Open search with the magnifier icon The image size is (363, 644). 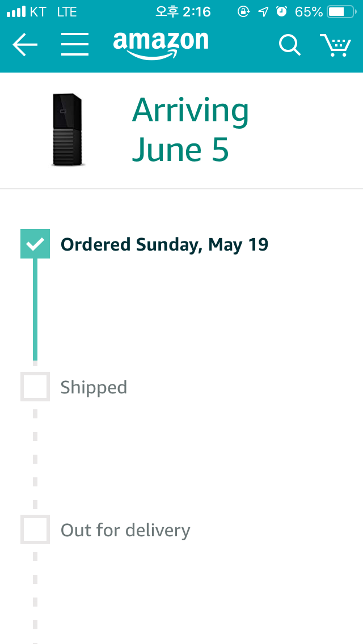[289, 45]
